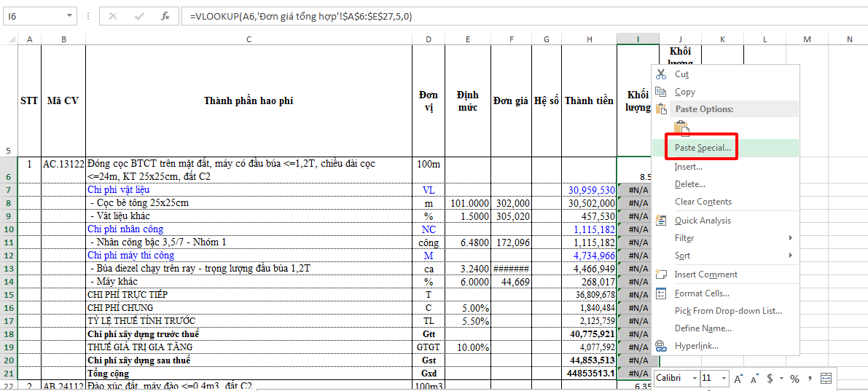Click cell 'CHI PHÍ TRỰC TIẾP'

249,294
